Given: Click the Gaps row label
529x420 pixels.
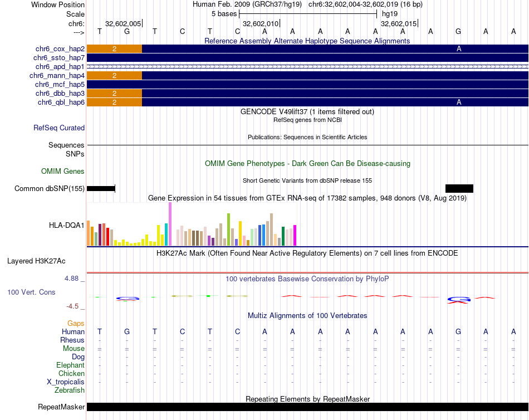Looking at the screenshot, I should pos(76,324).
